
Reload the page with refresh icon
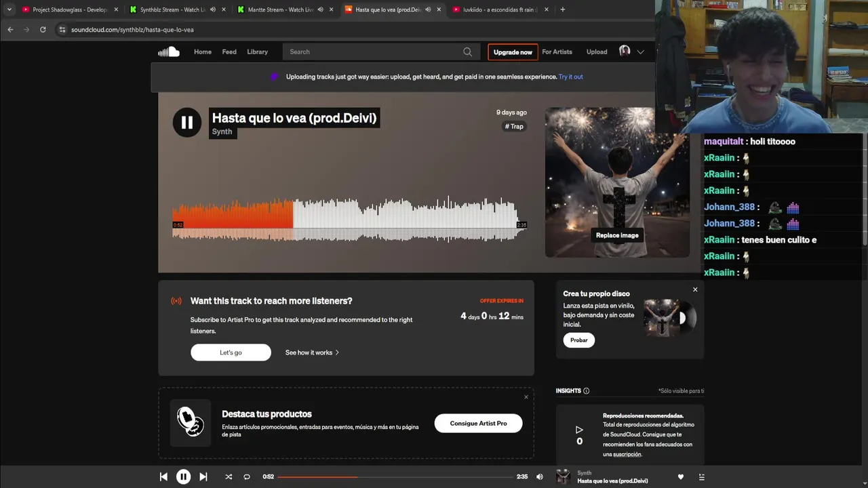[x=43, y=30]
